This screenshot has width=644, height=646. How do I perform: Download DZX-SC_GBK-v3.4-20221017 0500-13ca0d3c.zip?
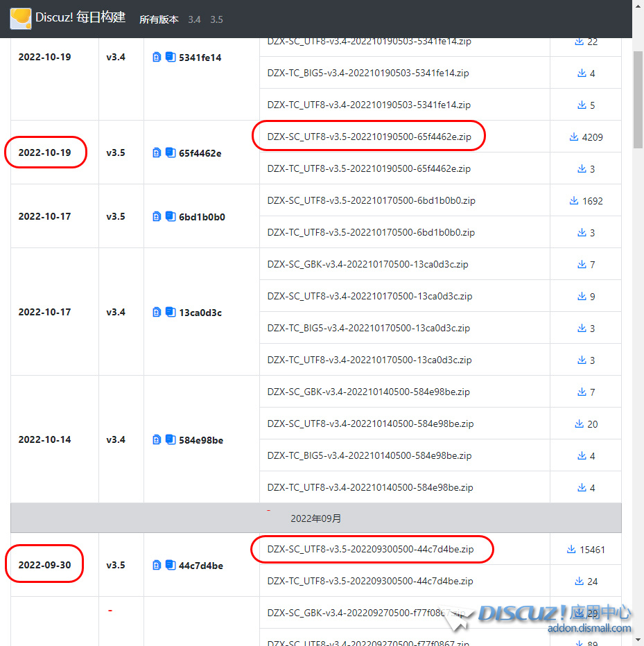click(367, 264)
